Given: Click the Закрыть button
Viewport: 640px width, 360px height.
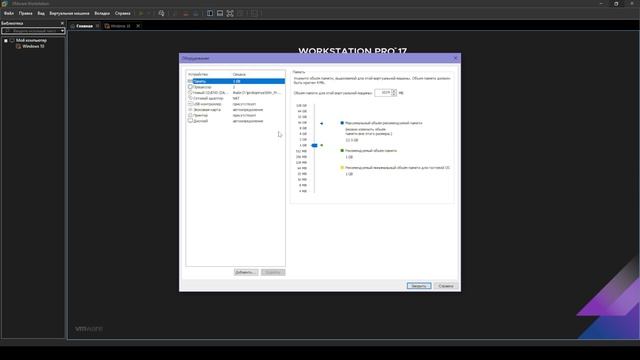Looking at the screenshot, I should coord(419,286).
